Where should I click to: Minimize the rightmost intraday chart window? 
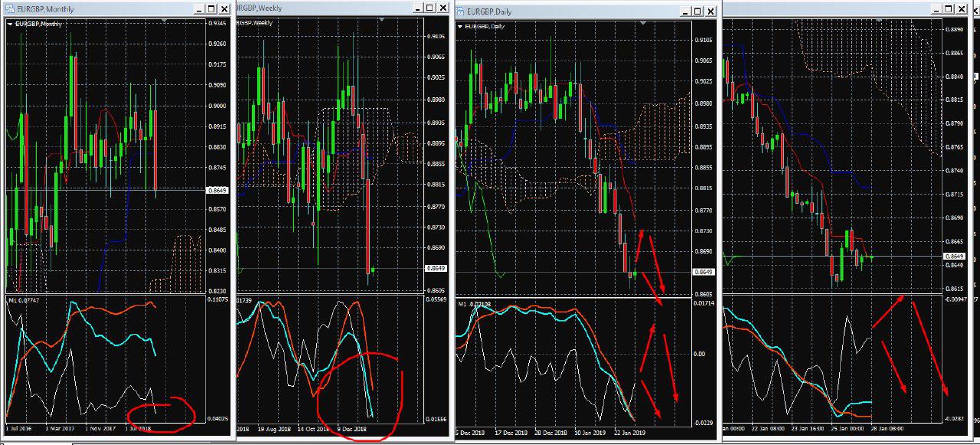(x=936, y=8)
